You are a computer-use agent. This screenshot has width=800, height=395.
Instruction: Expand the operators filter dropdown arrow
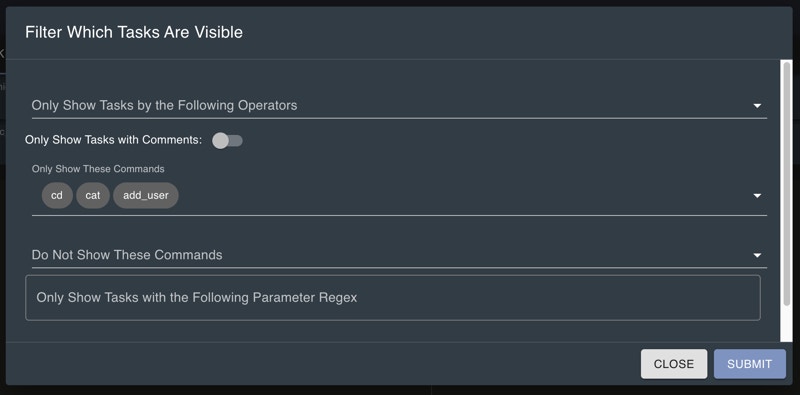pos(757,106)
